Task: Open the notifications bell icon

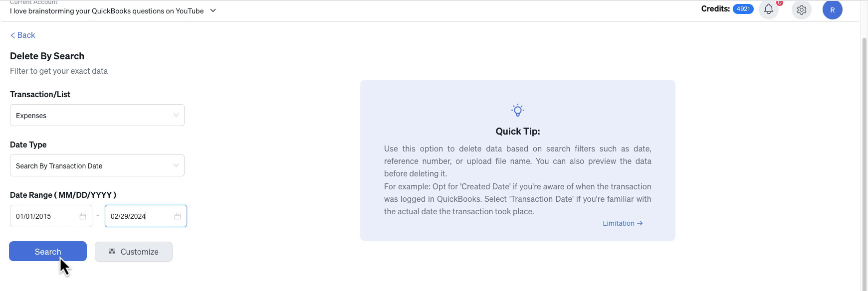Action: 769,9
